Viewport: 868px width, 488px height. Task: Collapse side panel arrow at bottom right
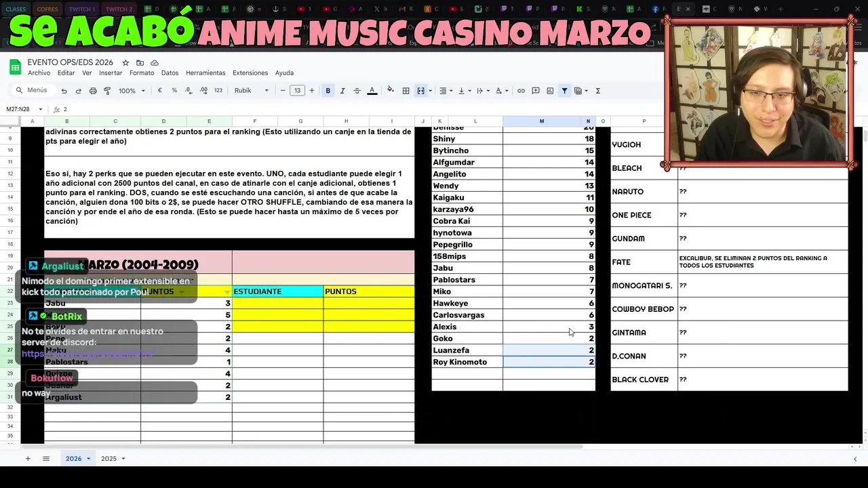(x=855, y=459)
